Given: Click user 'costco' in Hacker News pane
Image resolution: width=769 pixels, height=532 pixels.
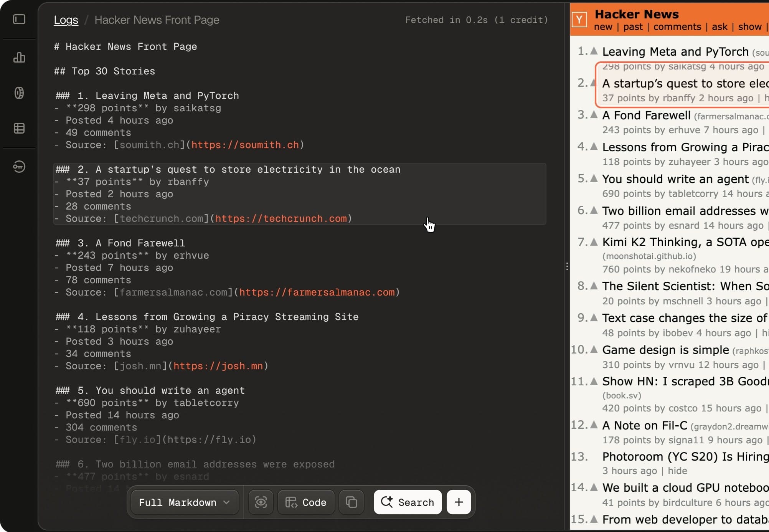Looking at the screenshot, I should 683,408.
